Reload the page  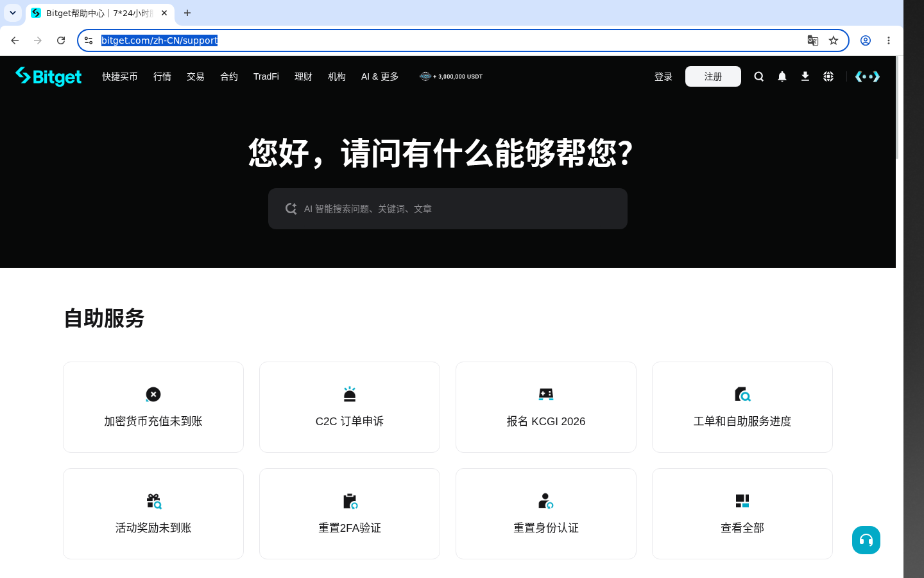pos(61,40)
